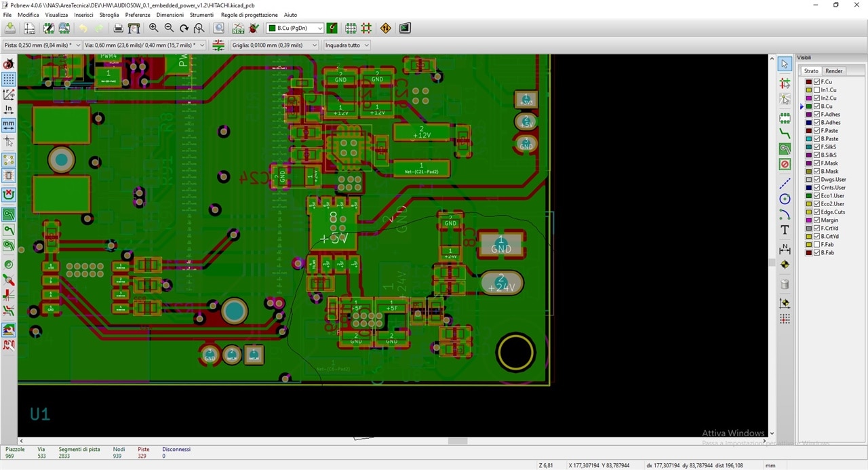
Task: Open the Sbroglia menu
Action: pyautogui.click(x=109, y=15)
